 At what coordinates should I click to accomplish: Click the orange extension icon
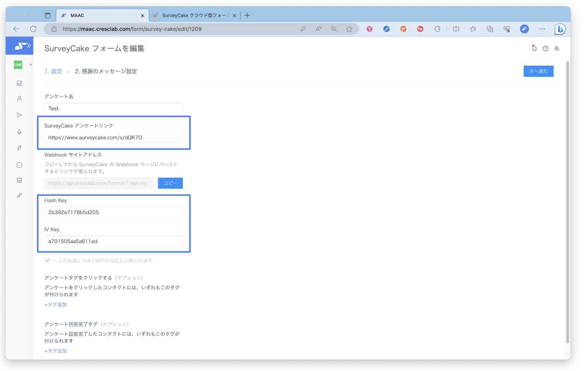[x=403, y=29]
